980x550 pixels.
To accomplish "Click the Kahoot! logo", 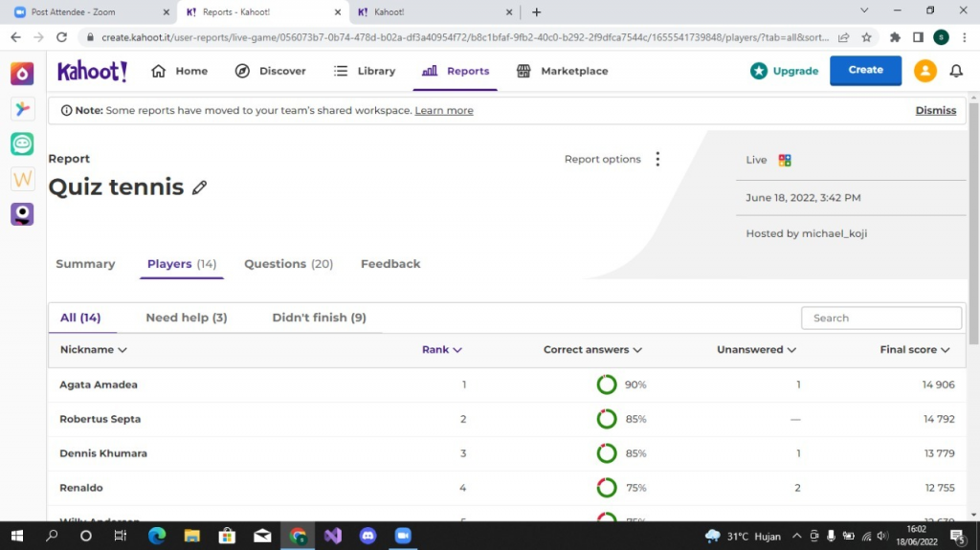I will click(93, 71).
